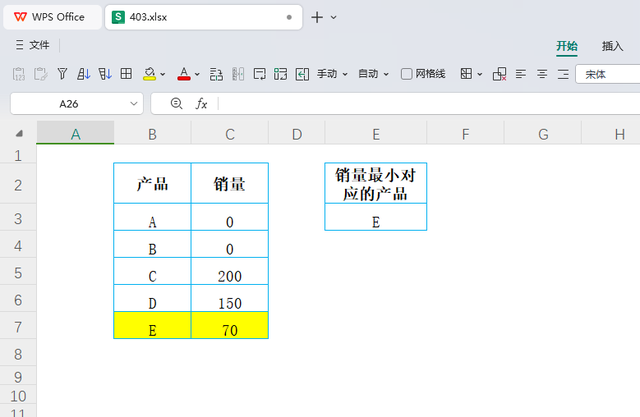This screenshot has height=417, width=640.
Task: Click the fx insert function icon
Action: (x=201, y=104)
